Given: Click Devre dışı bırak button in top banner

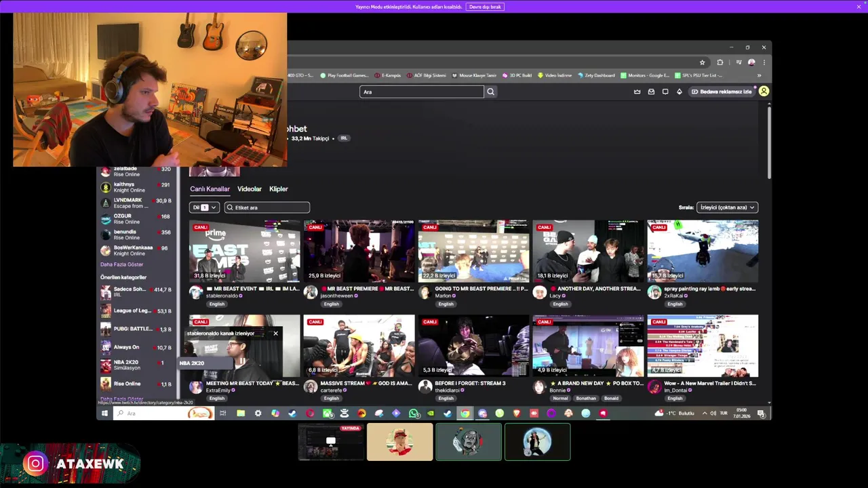Looking at the screenshot, I should [485, 7].
